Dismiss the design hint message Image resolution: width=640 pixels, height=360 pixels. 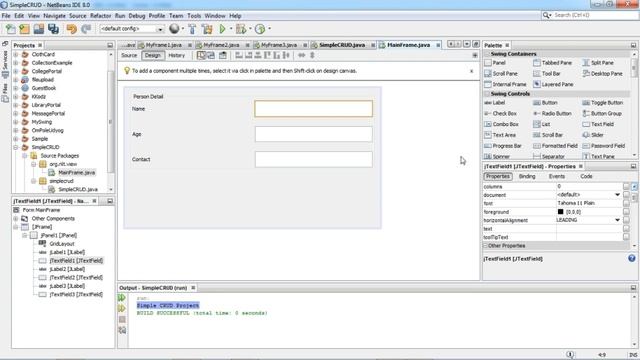coord(471,71)
